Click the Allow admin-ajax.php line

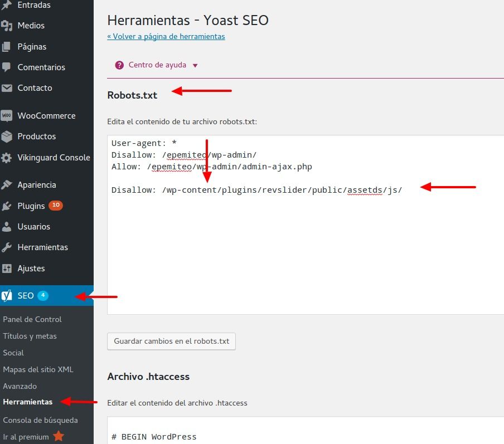coord(211,167)
